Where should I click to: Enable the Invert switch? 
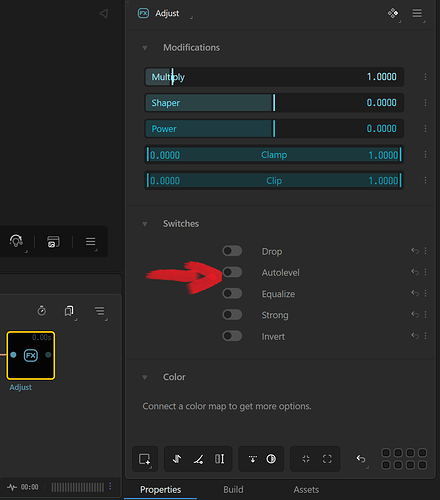[232, 336]
